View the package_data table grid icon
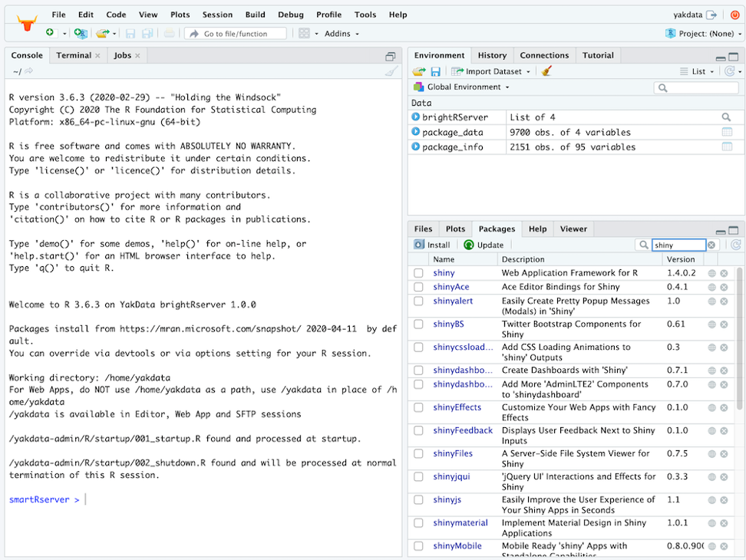Screen dimensions: 746x560 tap(726, 132)
